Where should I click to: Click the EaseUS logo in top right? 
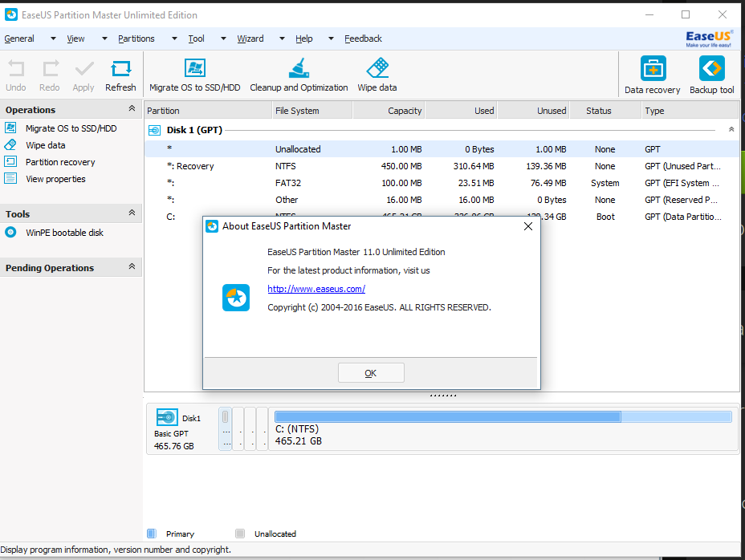tap(708, 39)
